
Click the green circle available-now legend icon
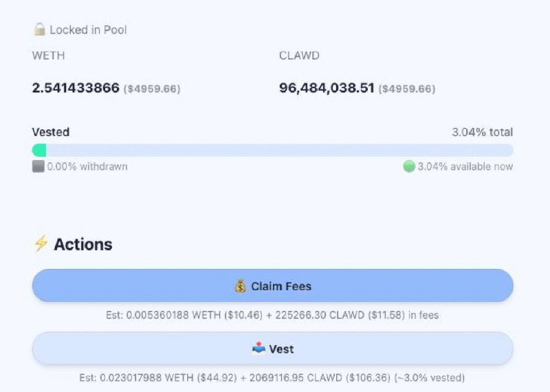point(409,166)
